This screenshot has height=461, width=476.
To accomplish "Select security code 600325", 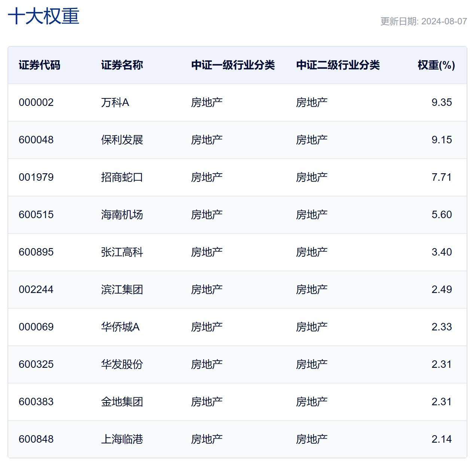I will coord(36,364).
